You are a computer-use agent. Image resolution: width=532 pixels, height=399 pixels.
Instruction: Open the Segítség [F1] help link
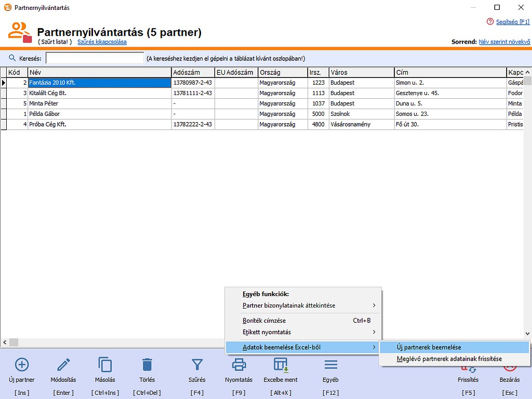click(512, 22)
